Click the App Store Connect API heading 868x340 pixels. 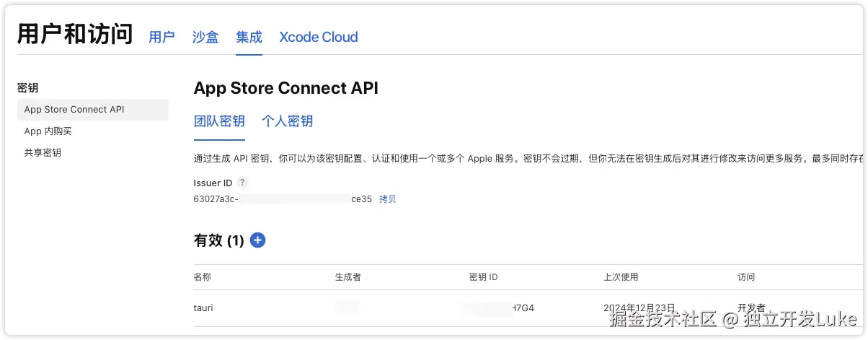286,88
